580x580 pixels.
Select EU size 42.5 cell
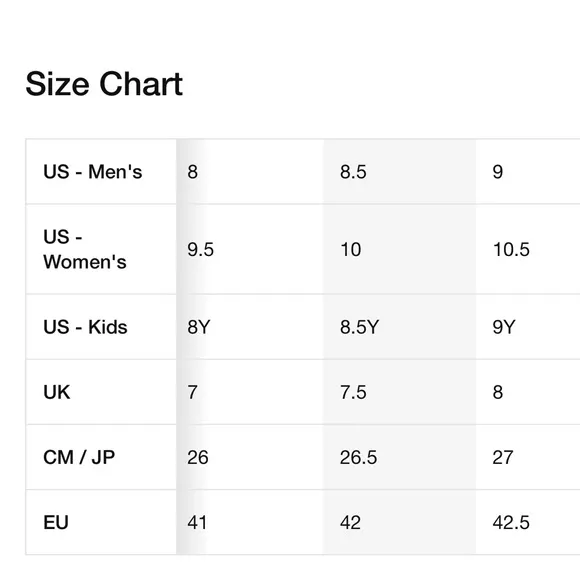528,522
